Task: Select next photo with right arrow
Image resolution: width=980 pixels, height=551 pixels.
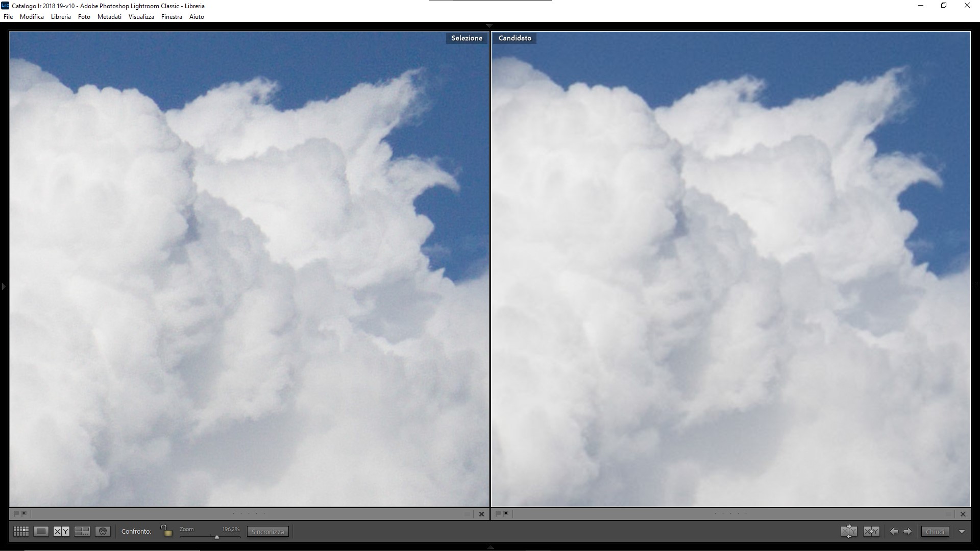Action: point(908,532)
